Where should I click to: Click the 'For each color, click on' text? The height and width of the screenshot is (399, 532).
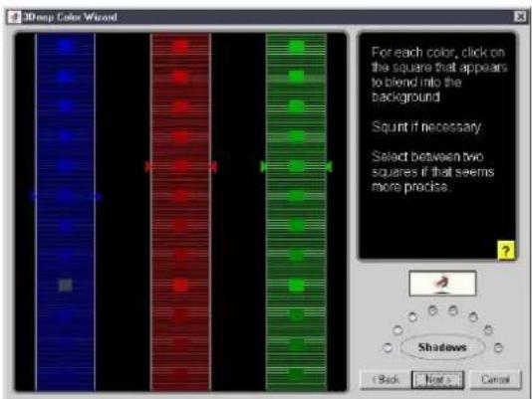pyautogui.click(x=438, y=53)
